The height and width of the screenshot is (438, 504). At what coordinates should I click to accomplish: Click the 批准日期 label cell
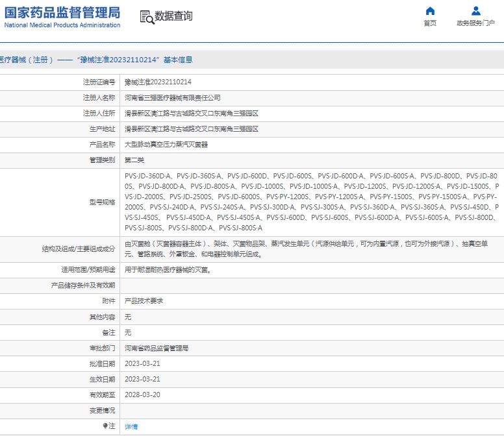click(60, 364)
